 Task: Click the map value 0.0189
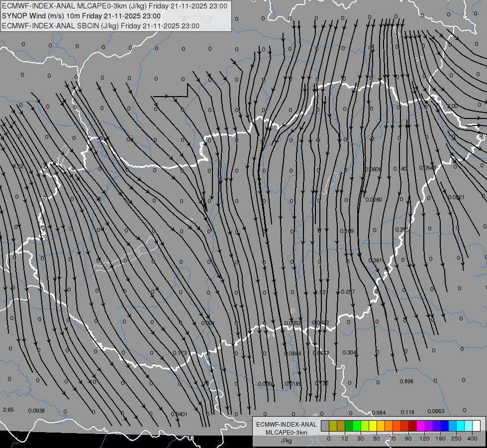293,384
